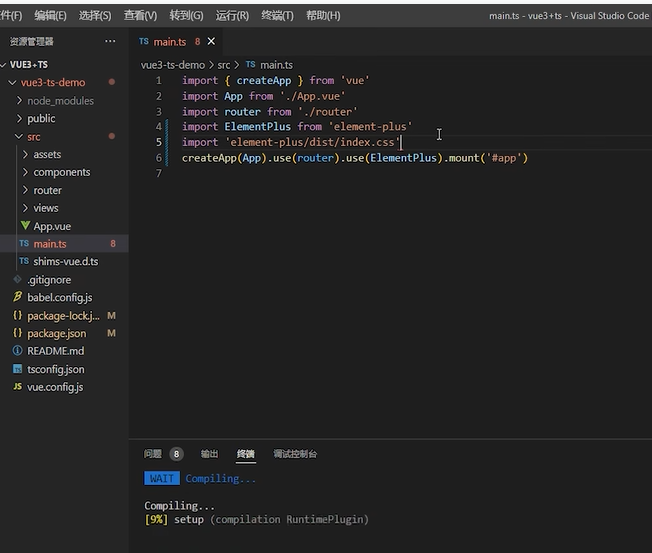Screen dimensions: 652x553
Task: Open App.vue in the explorer
Action: 52,226
